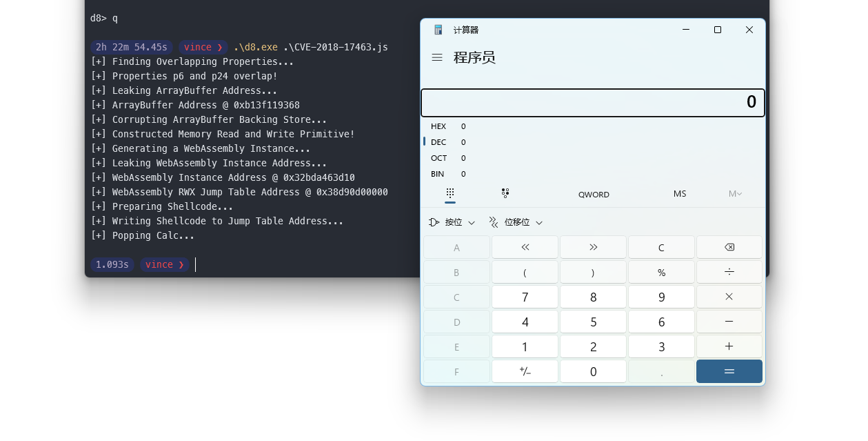Click the digit 3 key
Viewport: 868px width, 441px height.
point(661,346)
